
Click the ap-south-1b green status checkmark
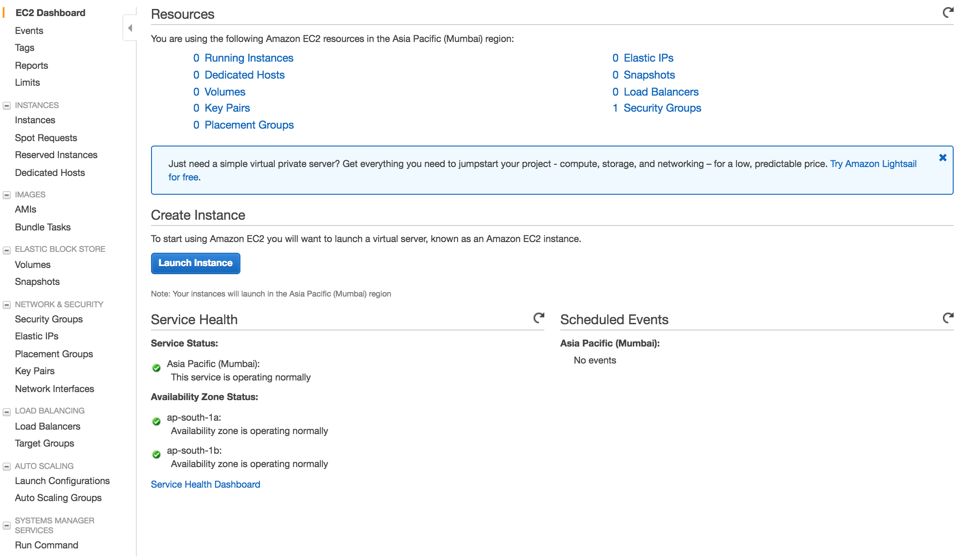156,455
